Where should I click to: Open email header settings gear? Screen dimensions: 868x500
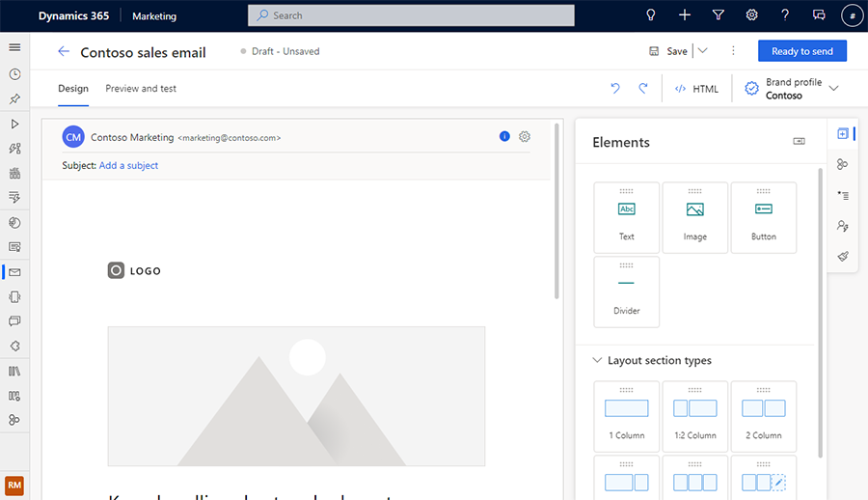pyautogui.click(x=525, y=136)
